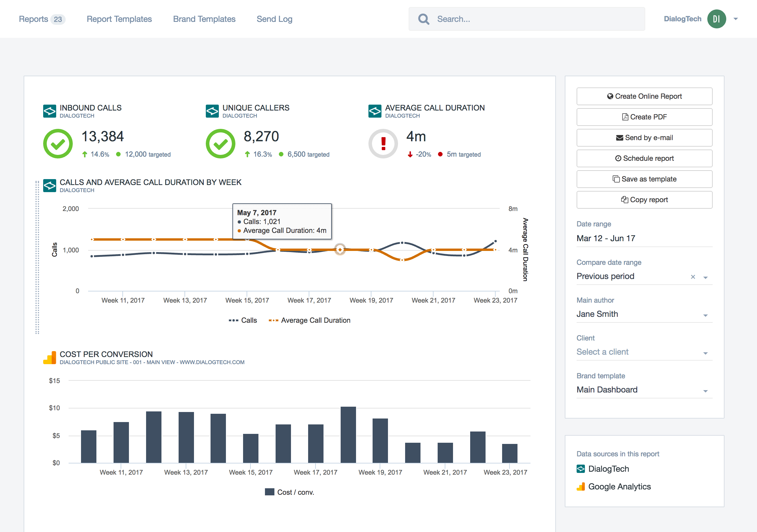Click the drag handle beside the weekly calls chart
This screenshot has width=757, height=532.
[x=37, y=257]
